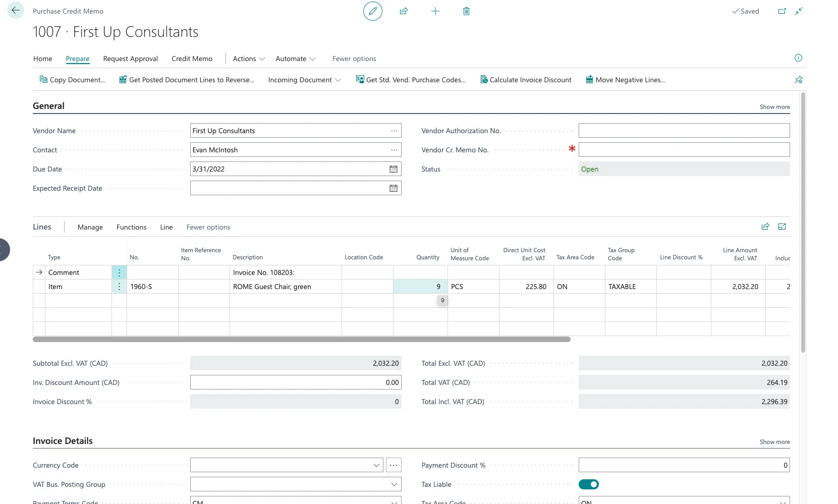The width and height of the screenshot is (838, 504).
Task: Collapse the page with diagonal arrows icon
Action: click(799, 11)
